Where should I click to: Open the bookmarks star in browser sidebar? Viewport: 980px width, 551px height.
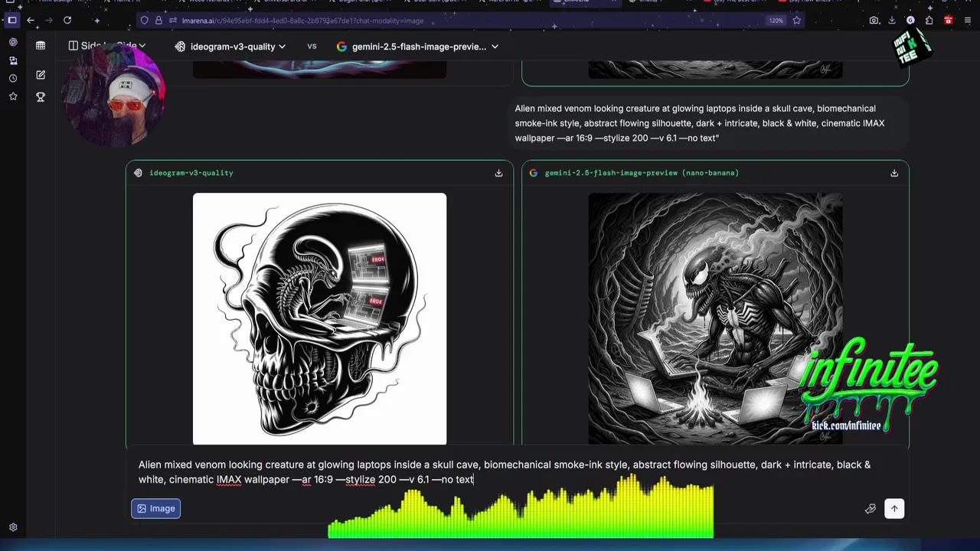[x=13, y=96]
